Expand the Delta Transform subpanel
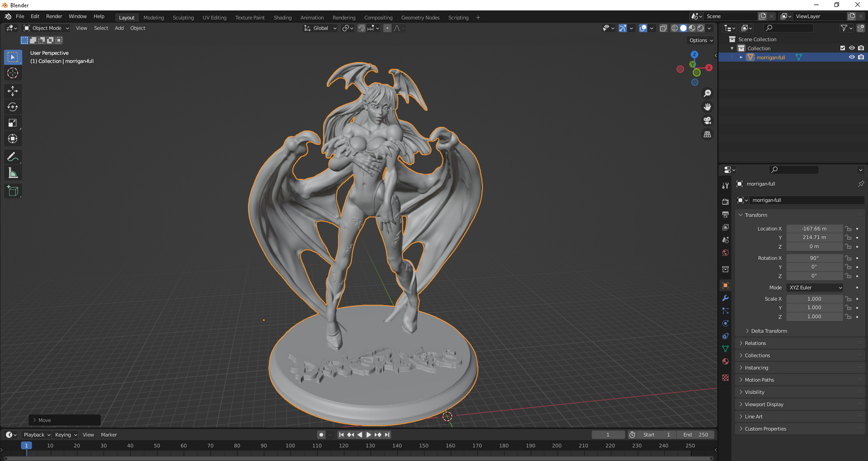868x461 pixels. [768, 331]
